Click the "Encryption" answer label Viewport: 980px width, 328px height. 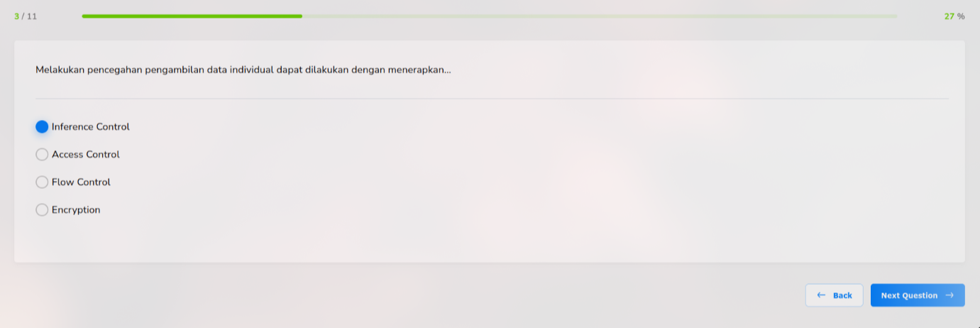coord(76,210)
